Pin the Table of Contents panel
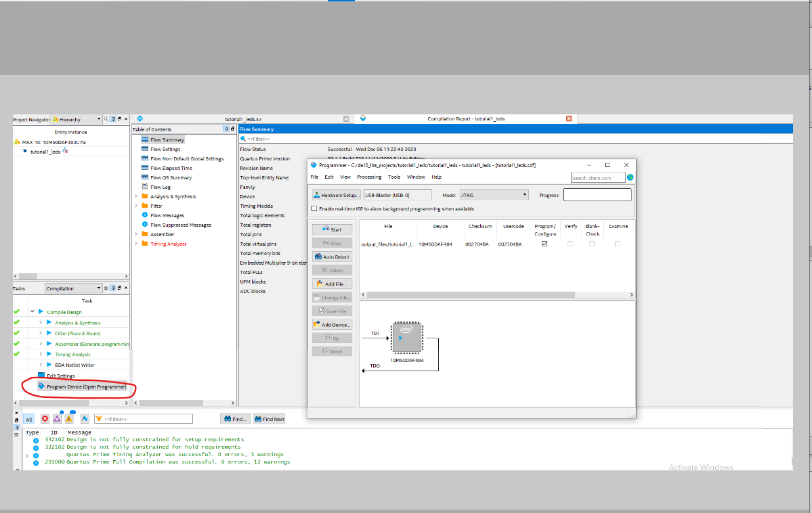Screen dimensions: 812x513 point(226,129)
